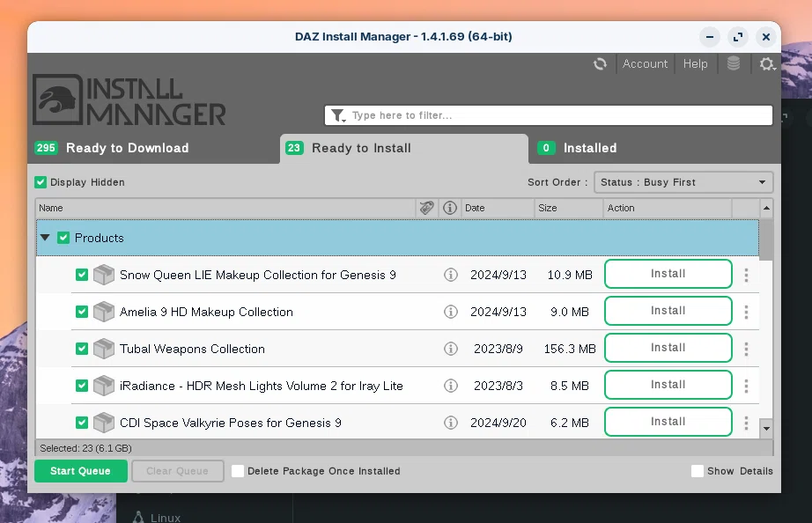Close the DAZ Install Manager window
Viewport: 812px width, 523px height.
pos(766,37)
